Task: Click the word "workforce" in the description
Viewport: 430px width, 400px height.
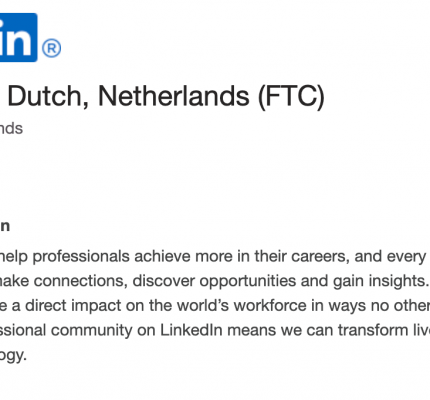Action: coord(270,305)
